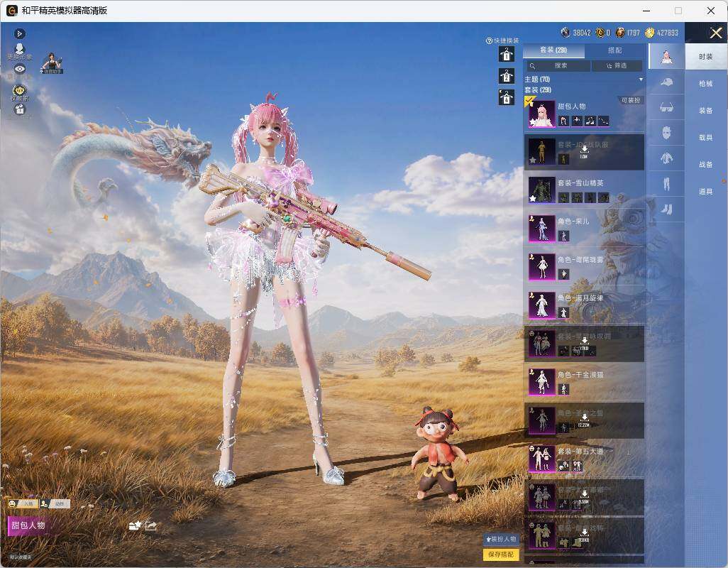Open the full outfit character category

666,57
